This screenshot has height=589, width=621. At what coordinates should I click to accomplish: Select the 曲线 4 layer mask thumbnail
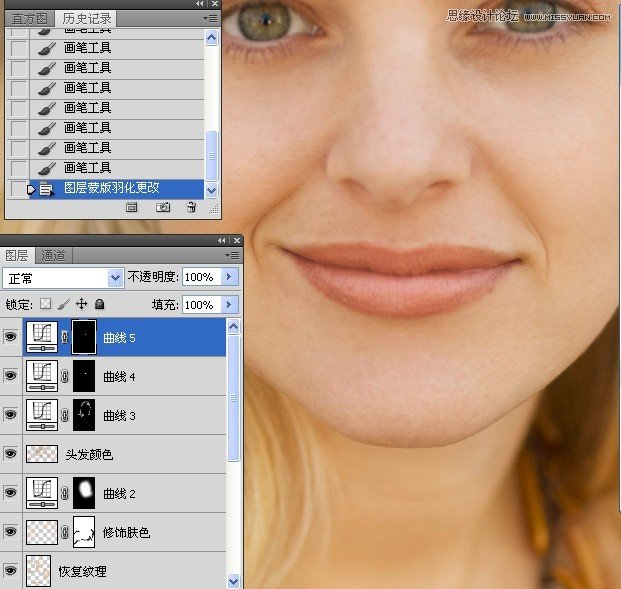(84, 376)
